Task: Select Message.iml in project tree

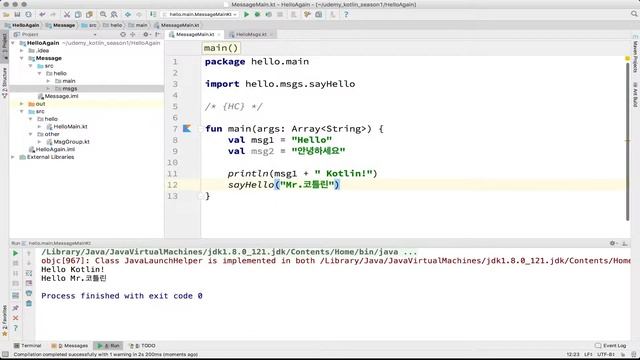Action: coord(61,96)
